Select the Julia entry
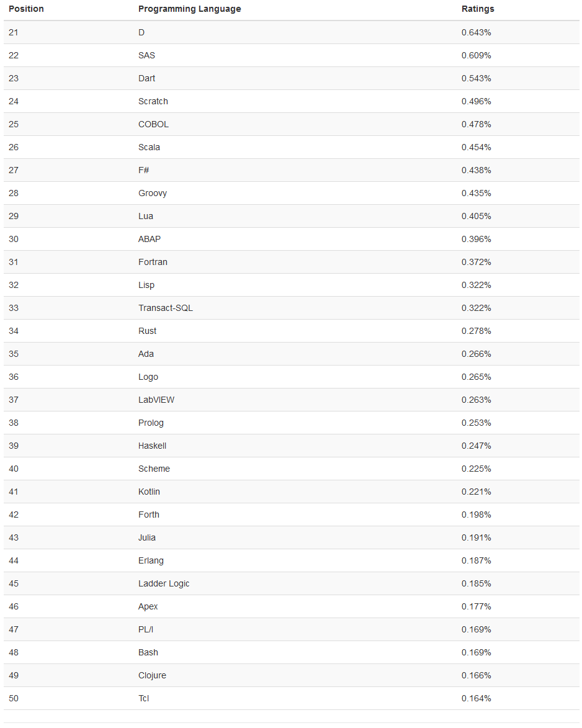This screenshot has height=728, width=582. (146, 537)
